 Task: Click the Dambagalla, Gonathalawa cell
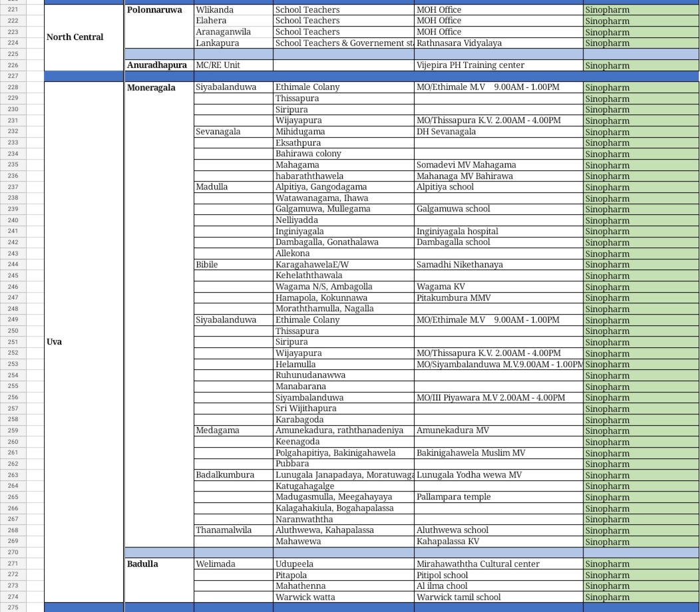click(344, 242)
